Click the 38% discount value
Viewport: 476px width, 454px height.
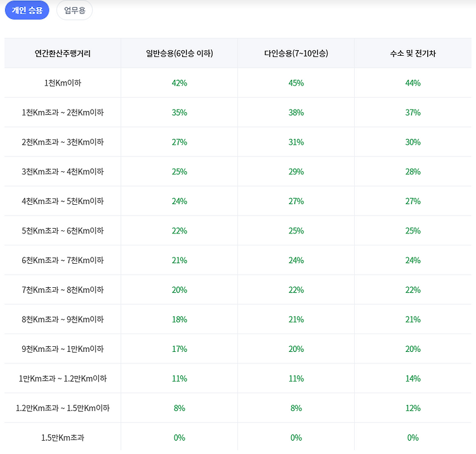coord(296,112)
